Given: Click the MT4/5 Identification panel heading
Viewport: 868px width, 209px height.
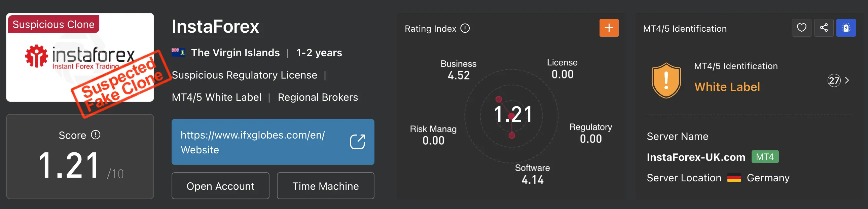Looking at the screenshot, I should (x=685, y=29).
